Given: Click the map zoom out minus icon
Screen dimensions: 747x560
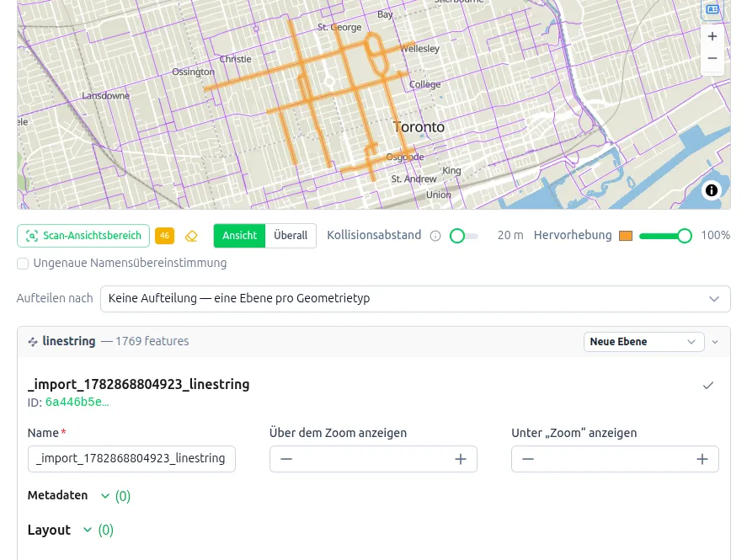Looking at the screenshot, I should 712,58.
